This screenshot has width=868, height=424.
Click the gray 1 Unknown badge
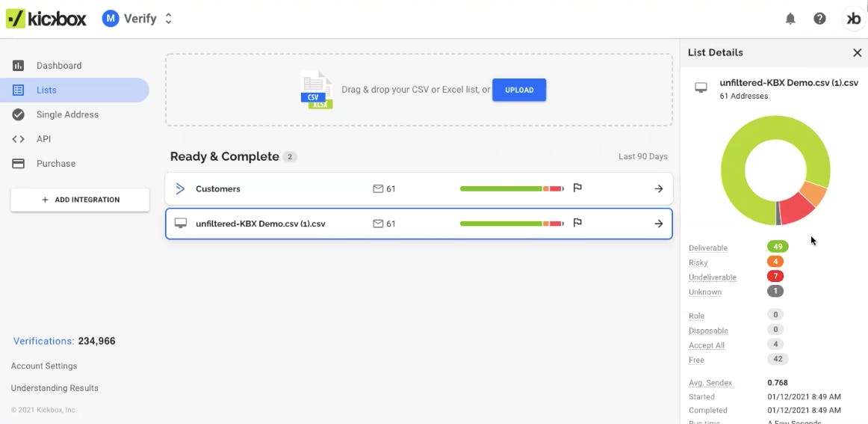pos(775,291)
